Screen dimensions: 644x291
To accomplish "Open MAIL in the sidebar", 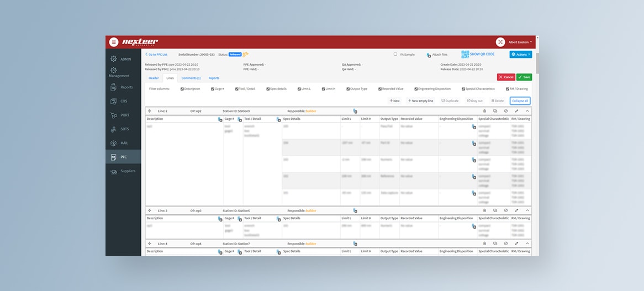I will (x=123, y=143).
